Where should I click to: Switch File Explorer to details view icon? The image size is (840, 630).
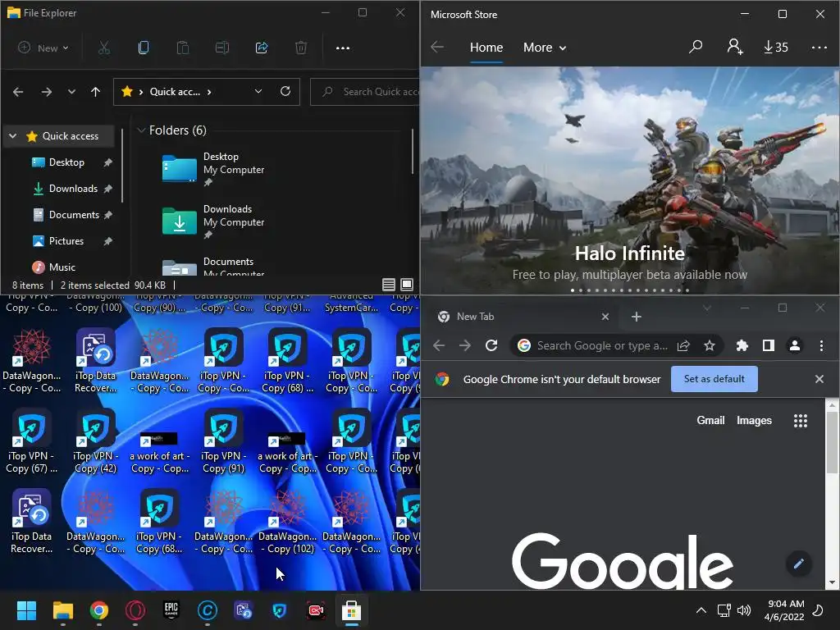[389, 285]
